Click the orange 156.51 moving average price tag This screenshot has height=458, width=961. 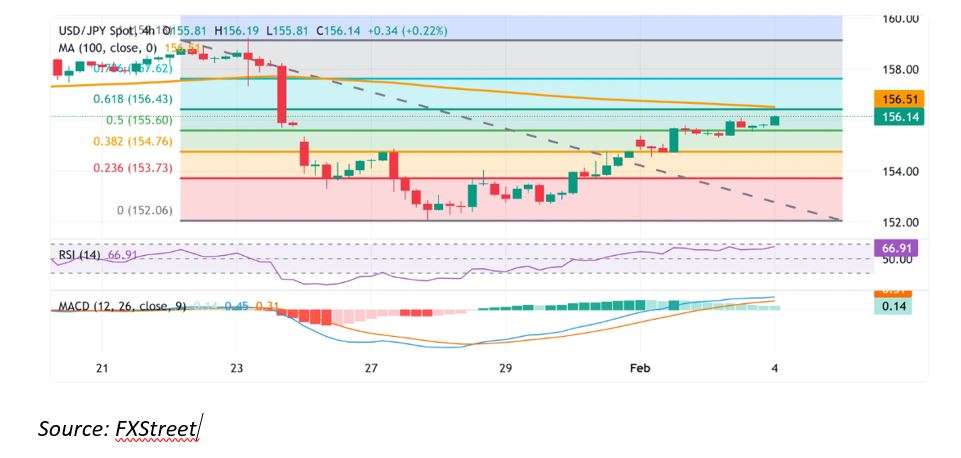[x=889, y=100]
